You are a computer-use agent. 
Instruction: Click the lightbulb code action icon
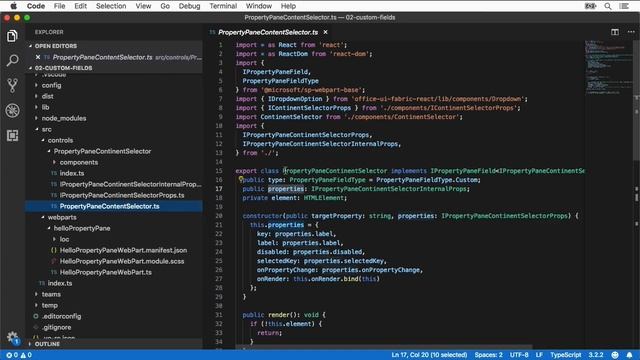click(x=240, y=179)
